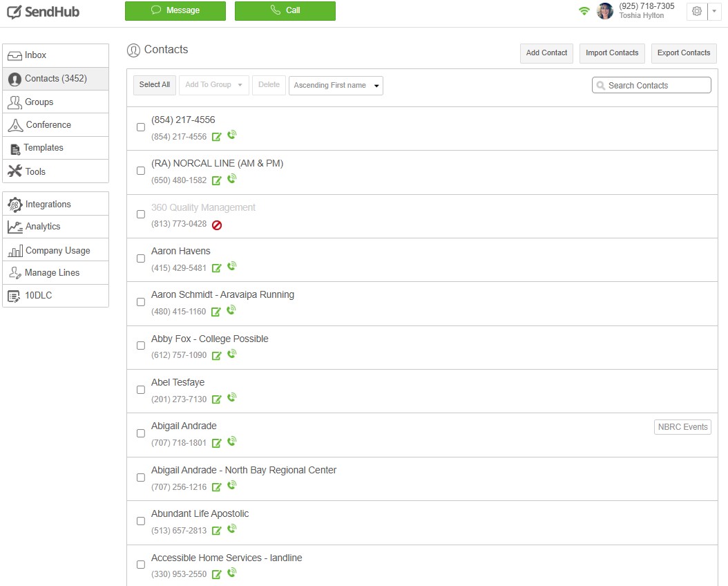Click the edit icon for (854) 217-4556

[216, 137]
